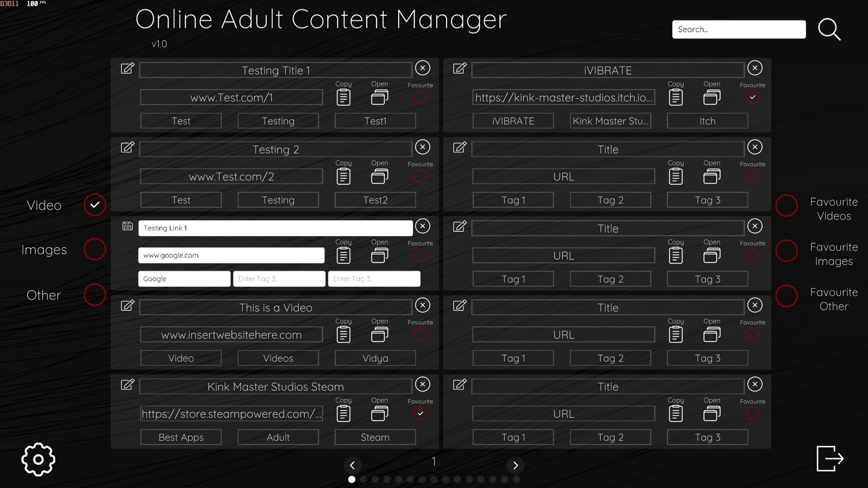The width and height of the screenshot is (868, 488).
Task: Switch to the Images category
Action: coord(94,249)
